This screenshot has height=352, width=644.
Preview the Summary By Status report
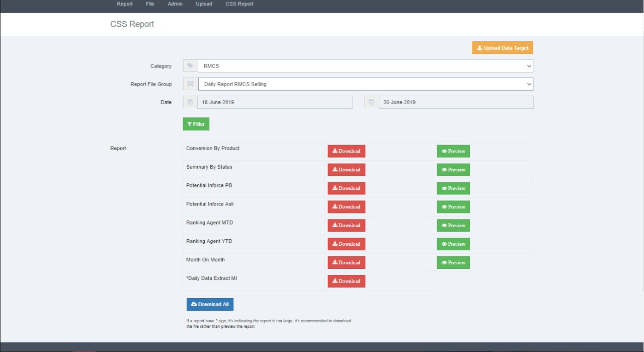point(453,170)
